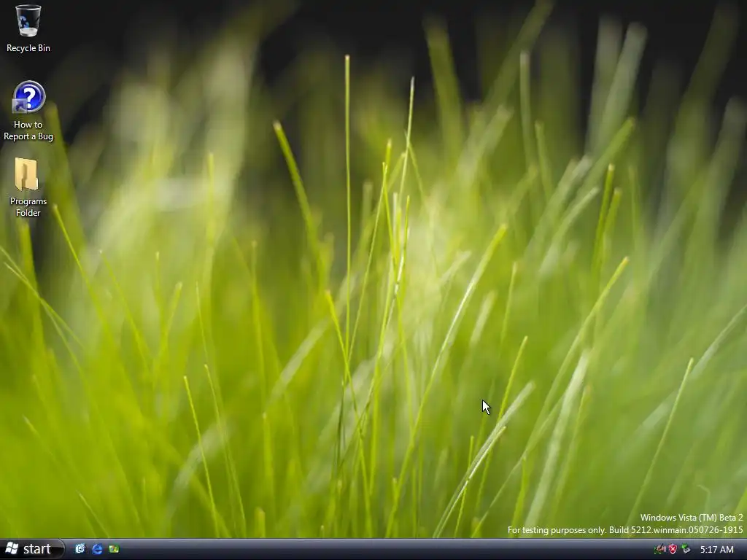Select the Programs Folder icon on desktop

tap(27, 174)
